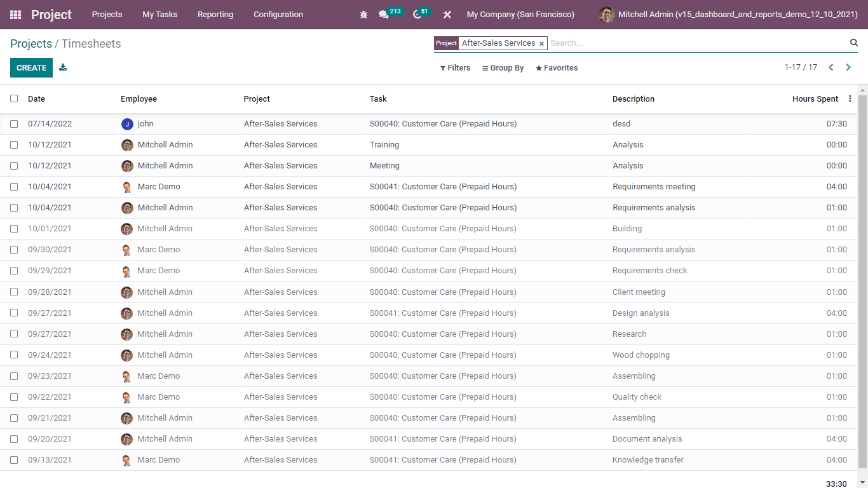This screenshot has width=868, height=488.
Task: Click the search magnifier icon
Action: tap(854, 43)
